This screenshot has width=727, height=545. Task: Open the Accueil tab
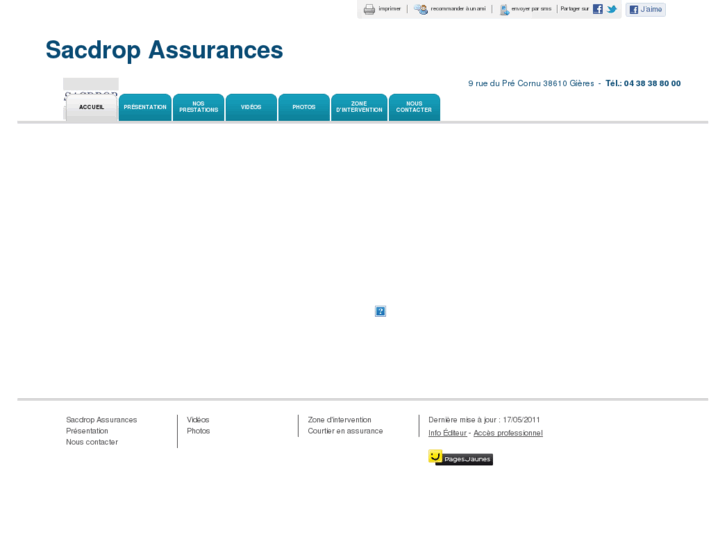coord(91,107)
